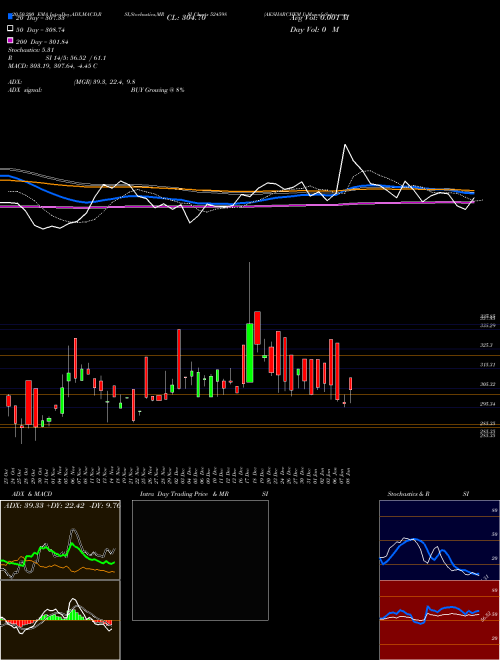
Task: Click the tallest green candlestick with long wick
Action: pyautogui.click(x=250, y=353)
